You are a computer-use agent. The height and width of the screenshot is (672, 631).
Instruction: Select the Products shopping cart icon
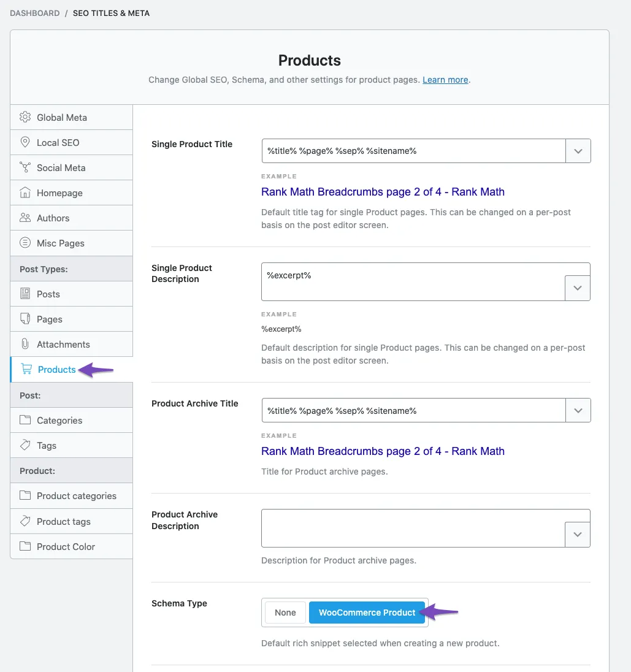26,370
